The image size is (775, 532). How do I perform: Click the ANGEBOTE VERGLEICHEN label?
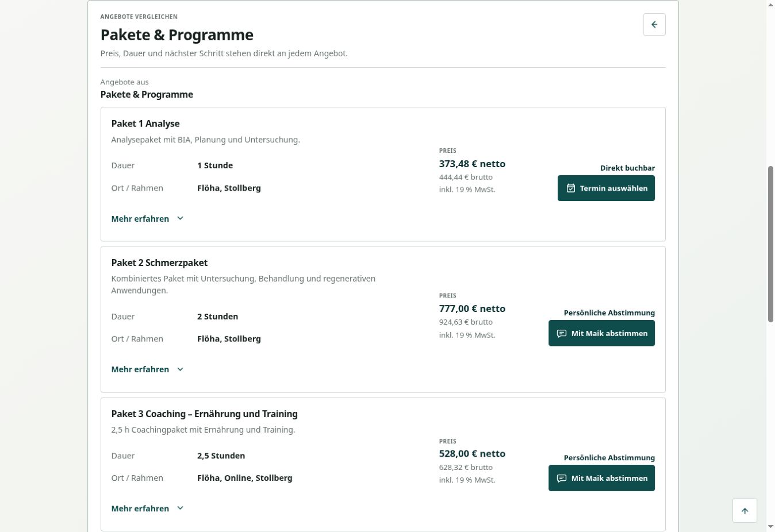click(x=139, y=17)
